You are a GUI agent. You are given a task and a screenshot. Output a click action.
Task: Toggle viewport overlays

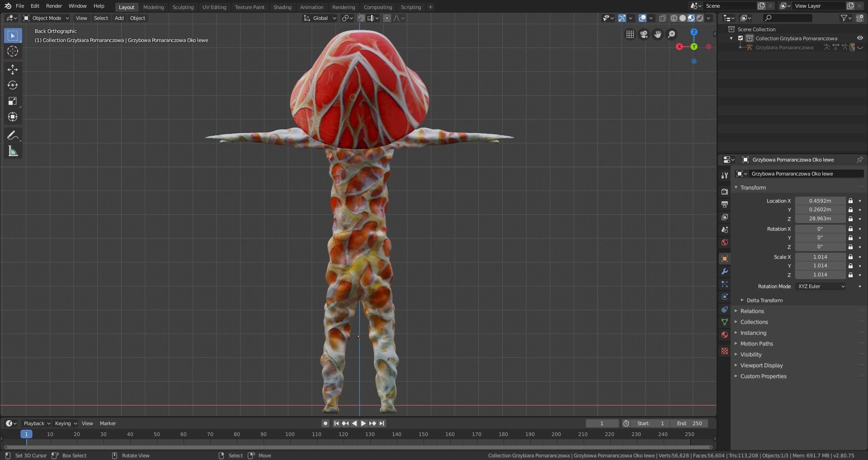pos(642,18)
